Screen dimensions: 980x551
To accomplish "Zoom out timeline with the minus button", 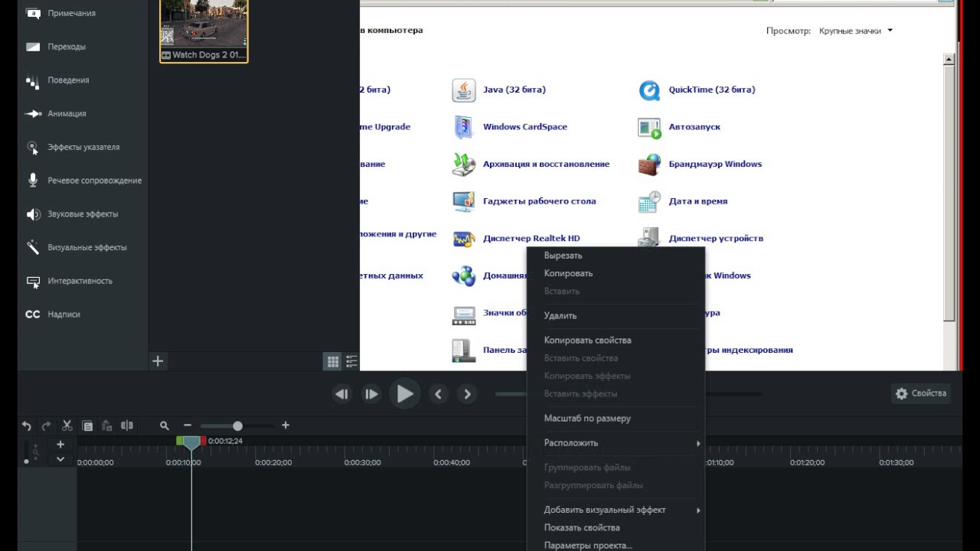I will pyautogui.click(x=188, y=425).
